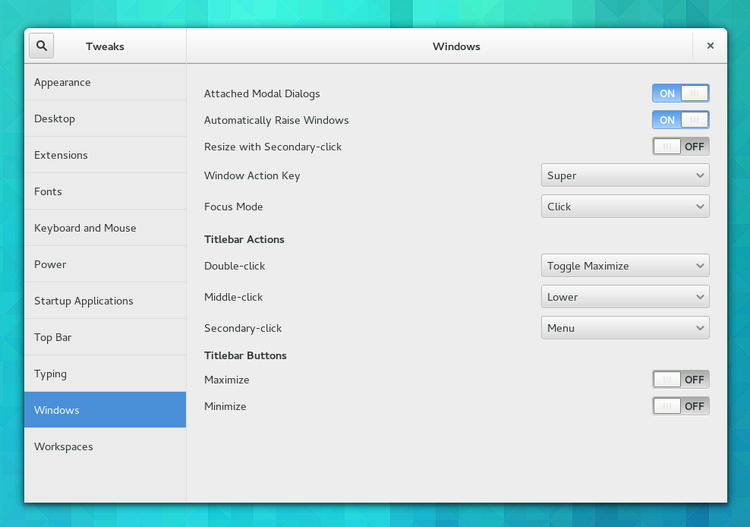Select Startup Applications in sidebar
This screenshot has height=527, width=750.
pyautogui.click(x=105, y=301)
